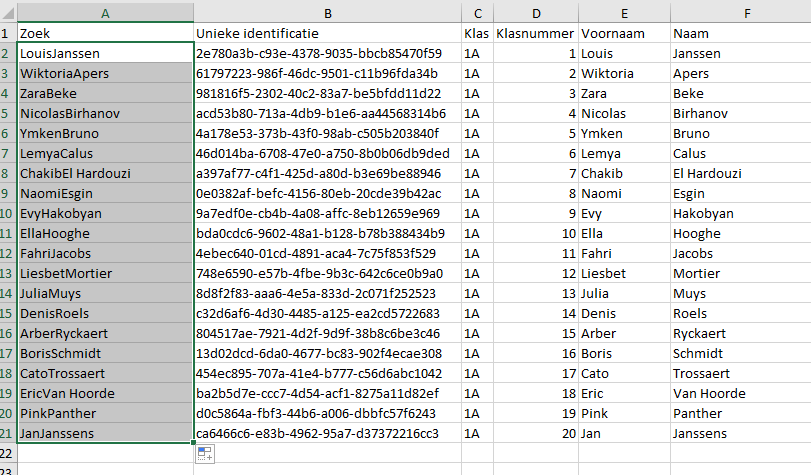
Task: Select cell containing 'JuliaMuys'
Action: pyautogui.click(x=106, y=293)
